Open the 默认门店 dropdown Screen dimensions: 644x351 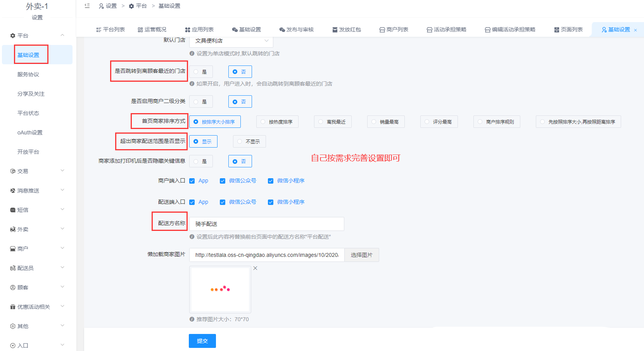click(231, 41)
